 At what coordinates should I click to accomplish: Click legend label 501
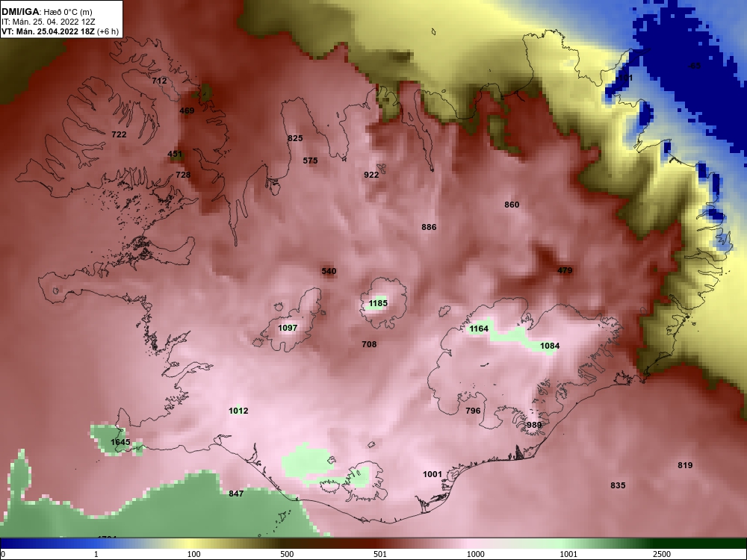point(380,554)
